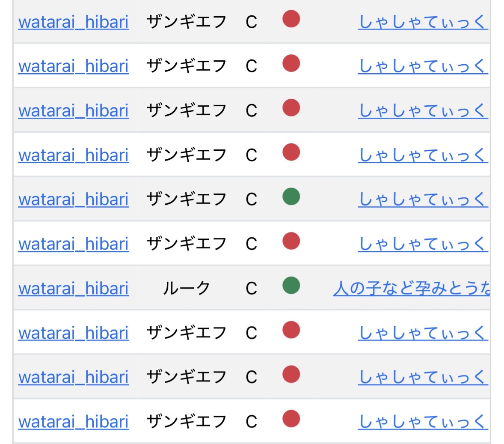Open watarai_hibari link in the first row
Screen dimensions: 504x444
(73, 22)
